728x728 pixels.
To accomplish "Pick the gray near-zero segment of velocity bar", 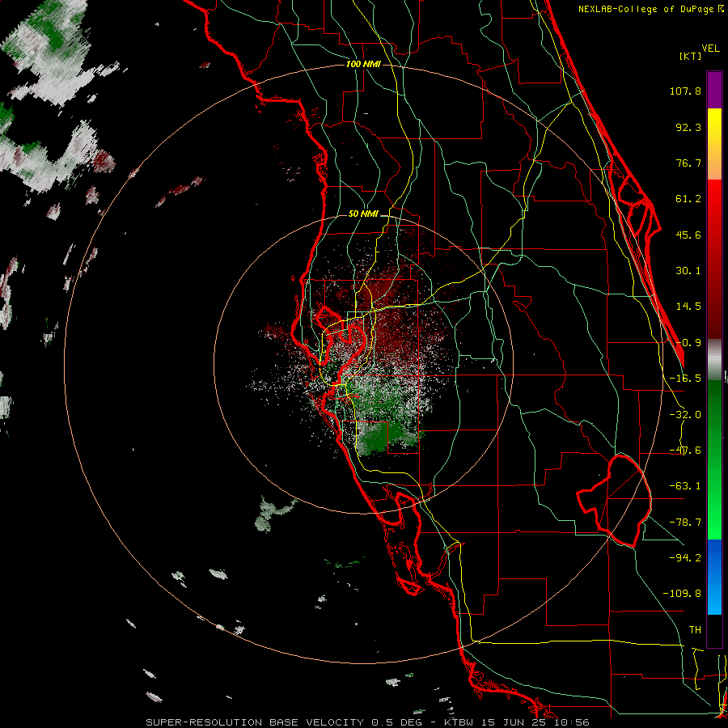I will [x=714, y=360].
